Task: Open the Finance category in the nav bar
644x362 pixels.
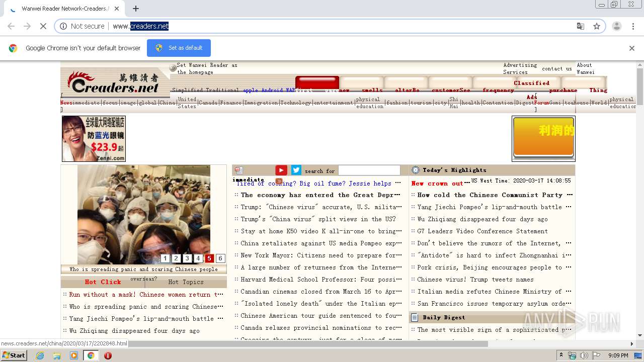Action: pyautogui.click(x=230, y=103)
